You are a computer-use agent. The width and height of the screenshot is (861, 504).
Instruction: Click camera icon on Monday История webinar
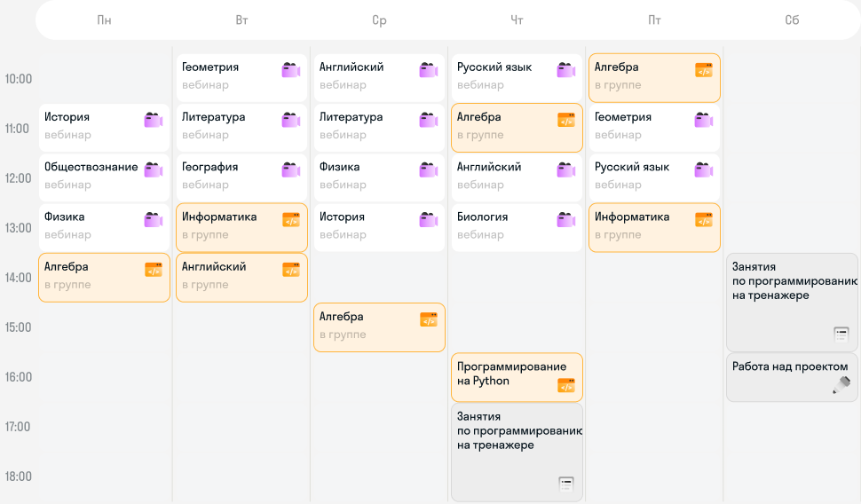tap(154, 120)
